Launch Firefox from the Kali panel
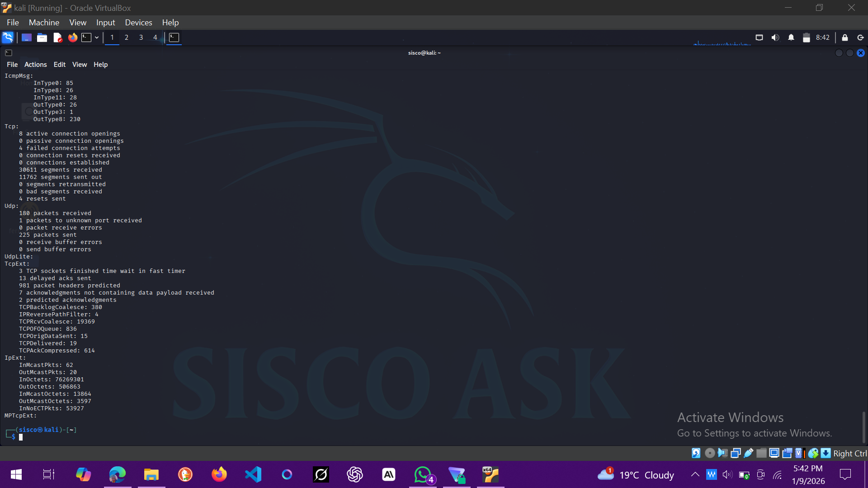This screenshot has height=488, width=868. pos(72,38)
